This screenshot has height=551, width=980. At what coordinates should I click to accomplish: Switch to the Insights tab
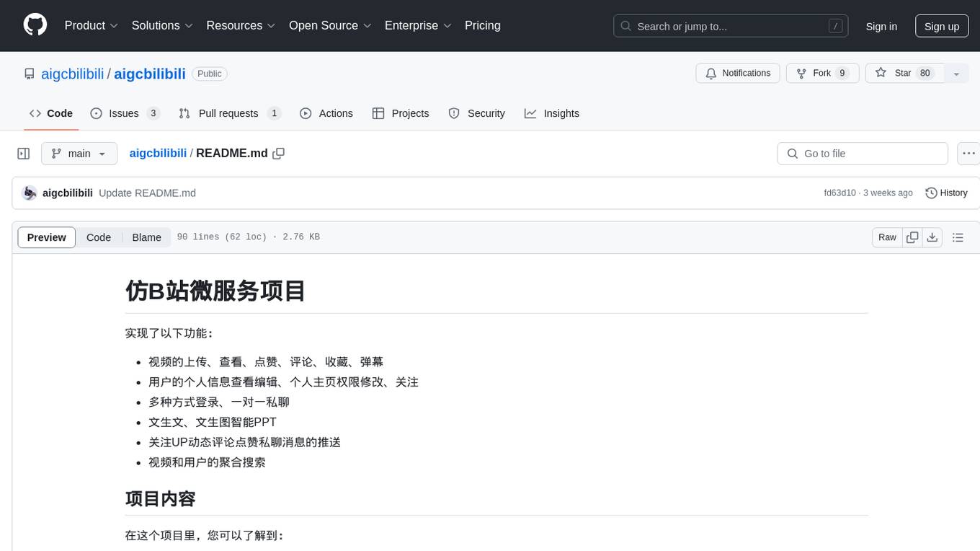click(552, 113)
